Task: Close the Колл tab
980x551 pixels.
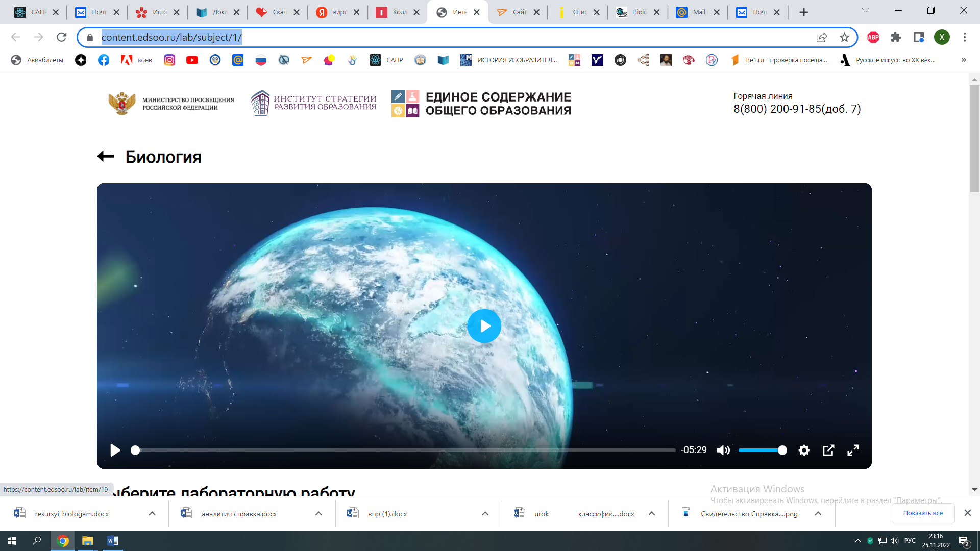Action: point(416,12)
